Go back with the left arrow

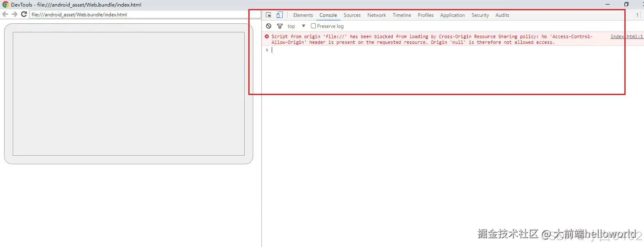coord(5,14)
